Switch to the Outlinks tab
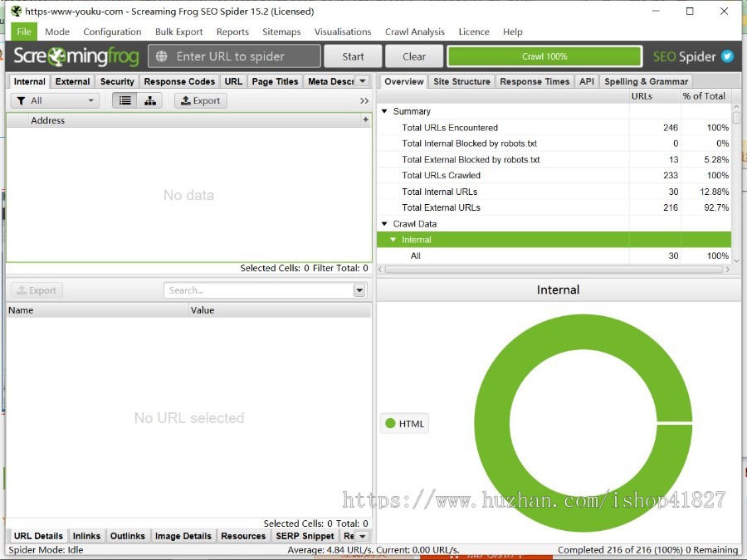The width and height of the screenshot is (747, 560). point(128,536)
